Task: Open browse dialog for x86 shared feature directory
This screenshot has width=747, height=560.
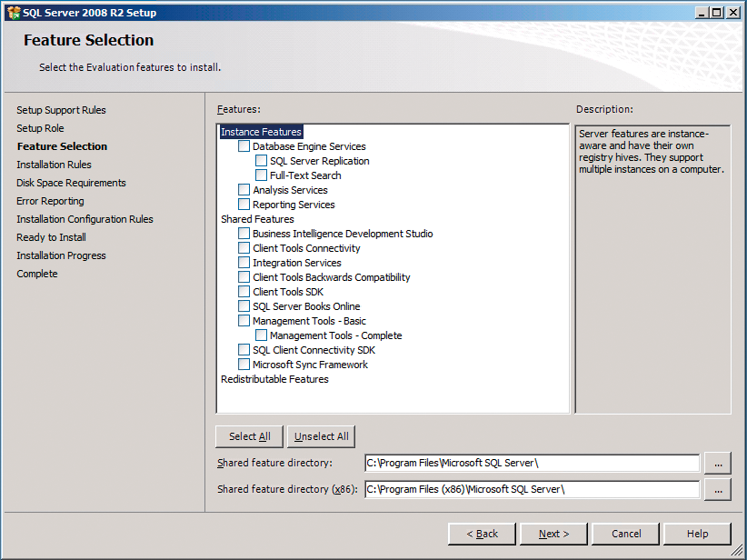Action: (x=718, y=489)
